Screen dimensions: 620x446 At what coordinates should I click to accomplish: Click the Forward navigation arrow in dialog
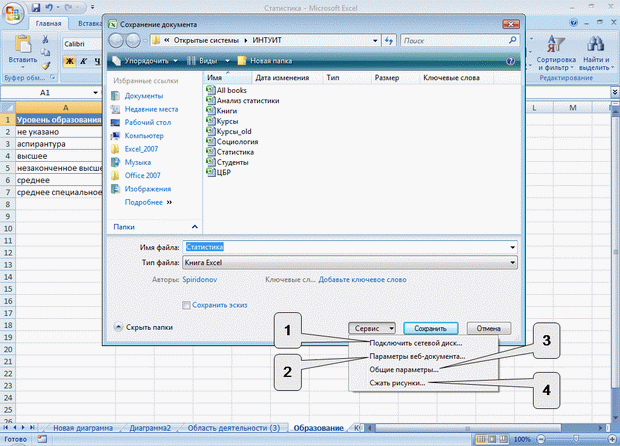tap(133, 40)
